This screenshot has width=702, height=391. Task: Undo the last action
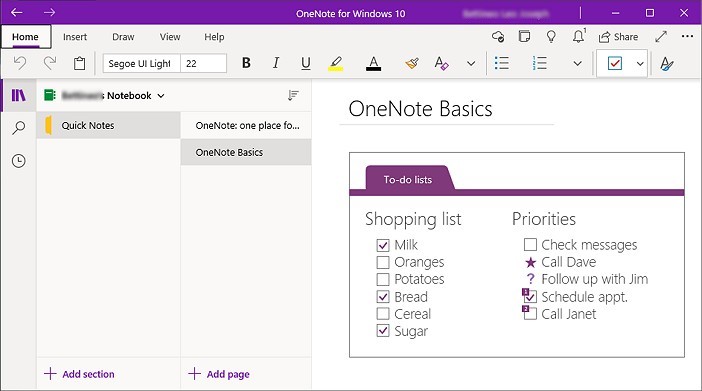click(20, 63)
